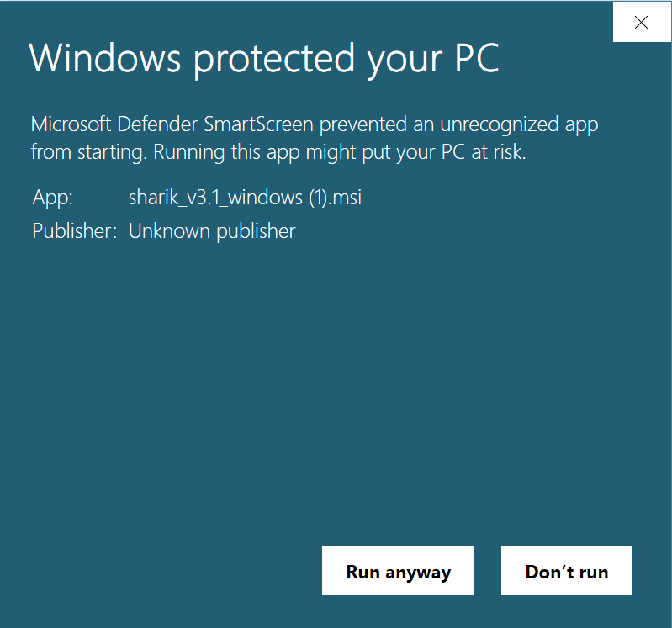Click the Run anyway button
The width and height of the screenshot is (672, 628).
click(x=398, y=571)
